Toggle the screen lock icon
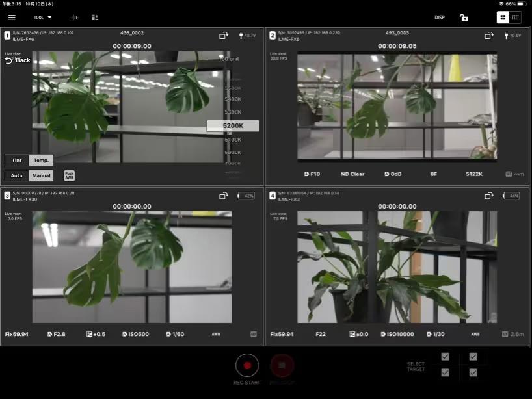This screenshot has height=399, width=532. coord(464,18)
